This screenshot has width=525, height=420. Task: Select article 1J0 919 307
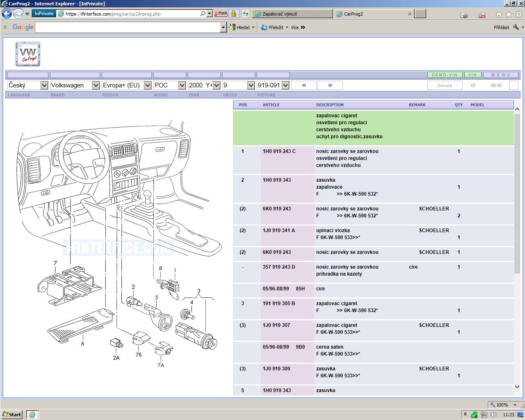pyautogui.click(x=276, y=325)
